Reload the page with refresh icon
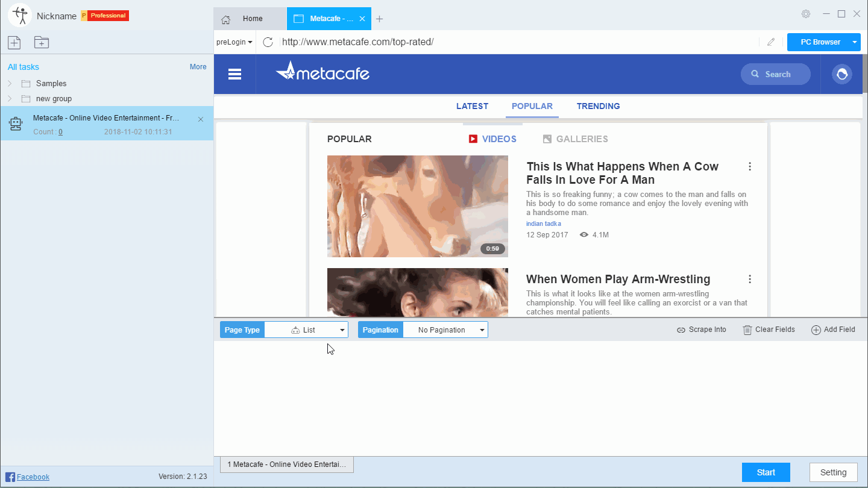Screen dimensions: 868x488 (268, 42)
